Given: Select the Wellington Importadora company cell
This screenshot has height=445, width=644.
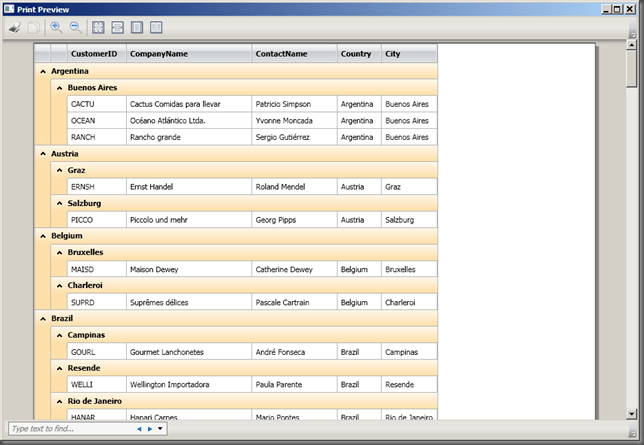Looking at the screenshot, I should [189, 385].
